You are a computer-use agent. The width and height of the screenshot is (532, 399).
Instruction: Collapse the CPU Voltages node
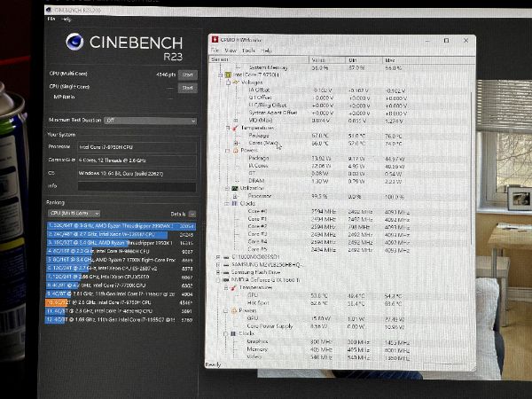tap(228, 82)
